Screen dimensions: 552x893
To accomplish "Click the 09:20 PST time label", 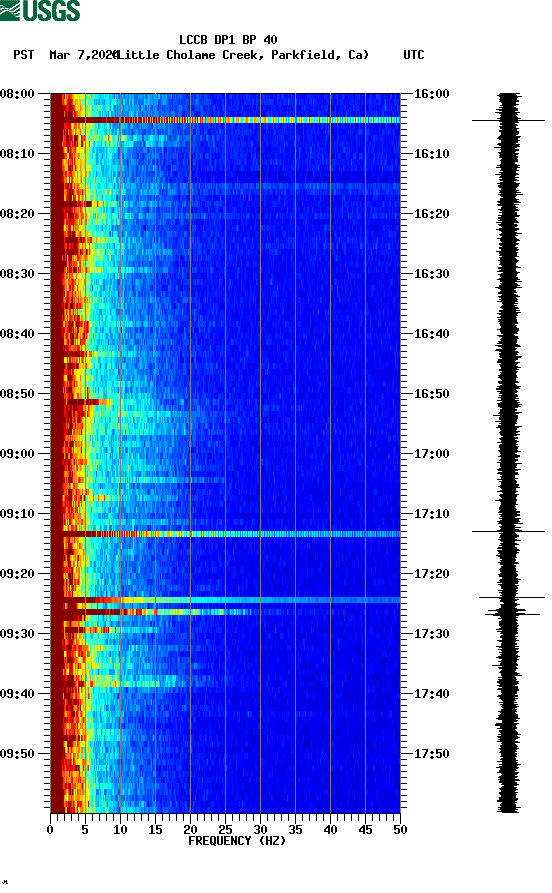I will coord(17,574).
